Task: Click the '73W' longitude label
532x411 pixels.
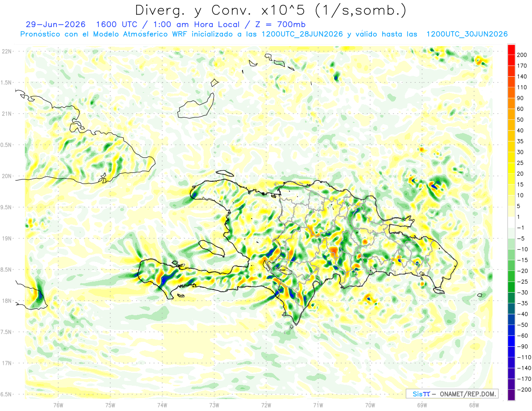Action: [214, 405]
